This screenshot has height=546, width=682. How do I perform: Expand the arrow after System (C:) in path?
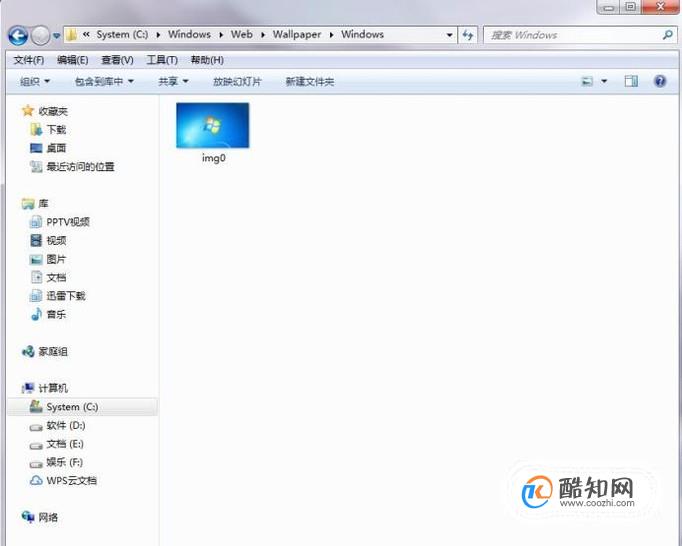[158, 35]
